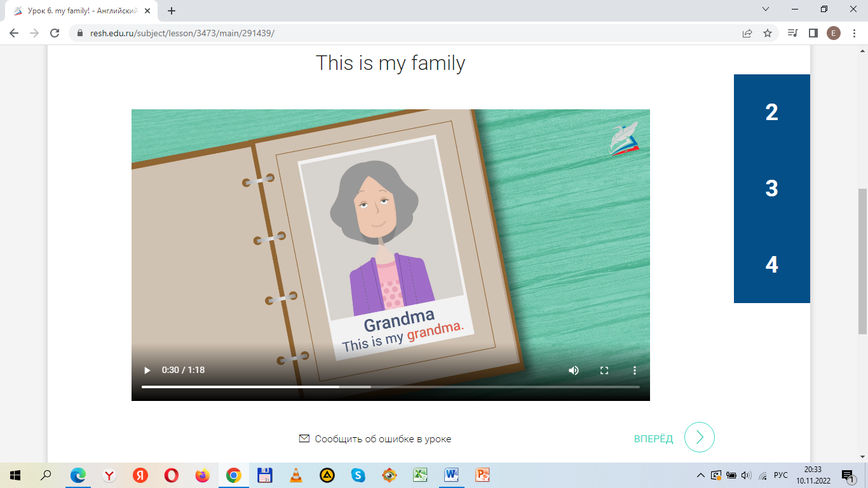Open Excel from the taskbar
This screenshot has height=488, width=868.
[420, 475]
